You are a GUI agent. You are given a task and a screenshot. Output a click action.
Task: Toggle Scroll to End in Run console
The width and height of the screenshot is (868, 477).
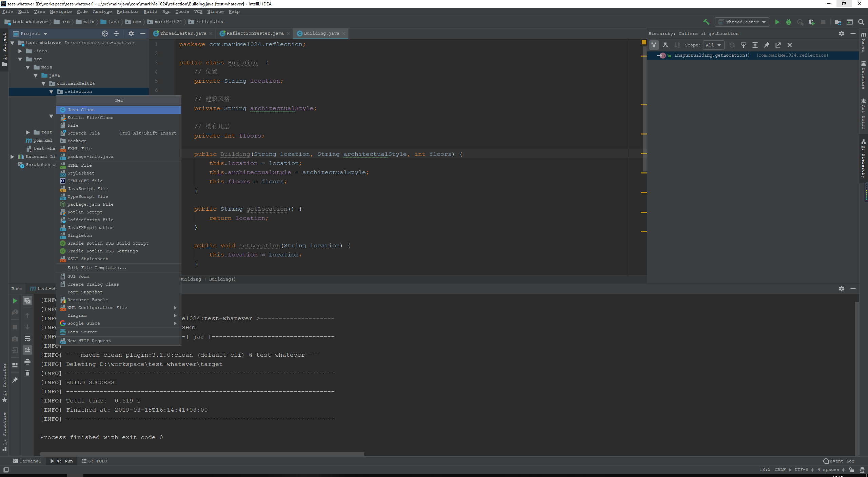click(27, 350)
